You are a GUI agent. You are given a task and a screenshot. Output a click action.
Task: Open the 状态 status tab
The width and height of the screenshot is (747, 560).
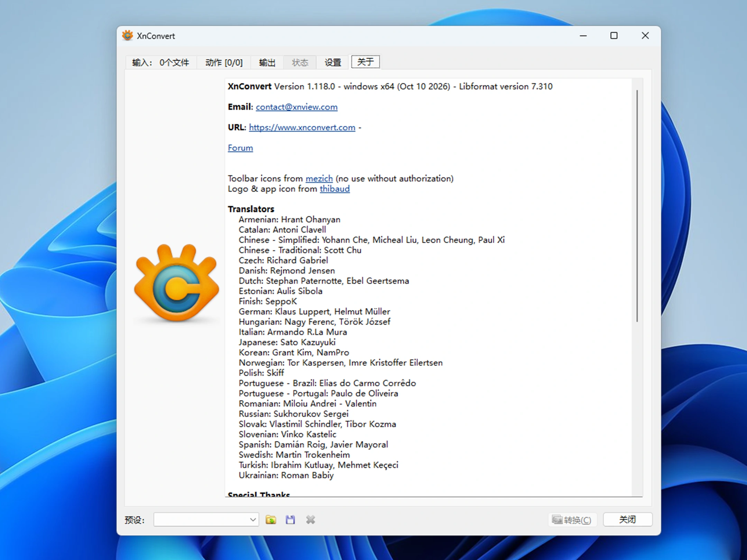300,63
